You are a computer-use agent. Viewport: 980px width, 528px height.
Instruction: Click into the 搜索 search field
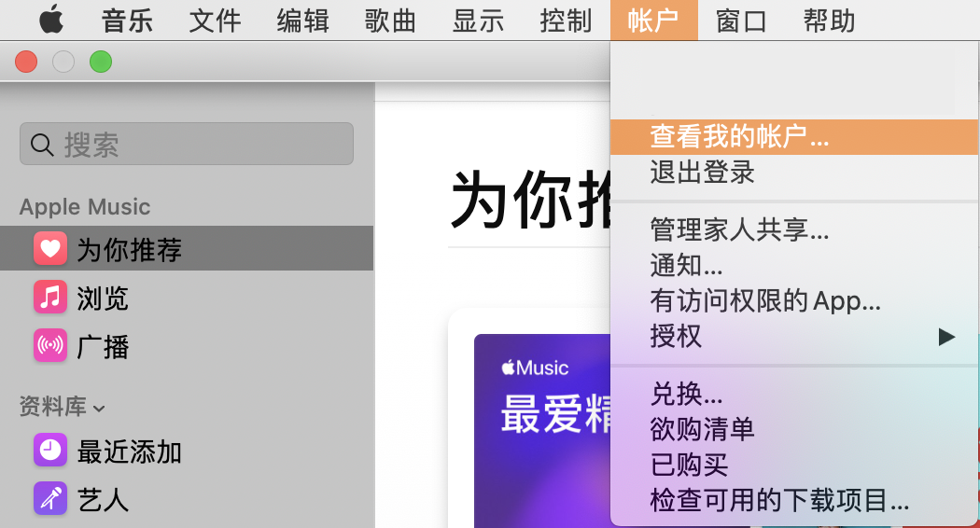tap(187, 144)
